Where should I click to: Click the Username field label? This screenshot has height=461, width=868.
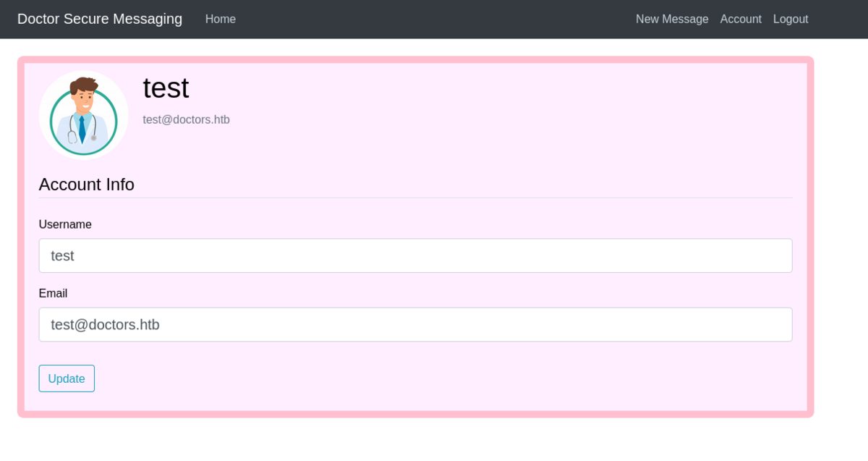(x=65, y=224)
